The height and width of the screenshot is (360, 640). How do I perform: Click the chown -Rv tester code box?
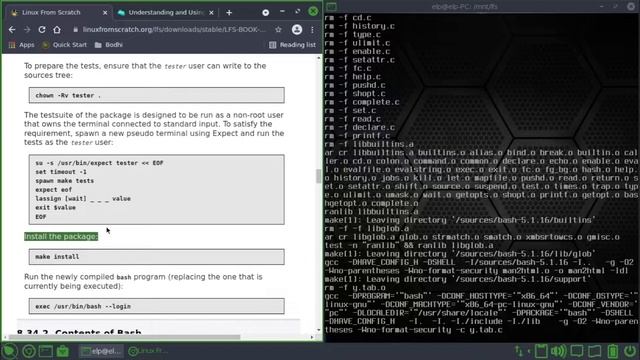[157, 95]
